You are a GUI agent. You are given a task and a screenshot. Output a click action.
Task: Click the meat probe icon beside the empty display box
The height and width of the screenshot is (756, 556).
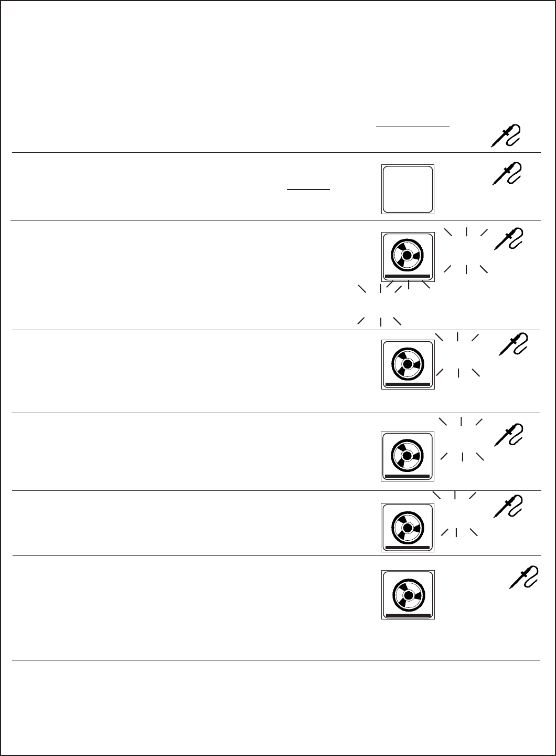click(508, 173)
